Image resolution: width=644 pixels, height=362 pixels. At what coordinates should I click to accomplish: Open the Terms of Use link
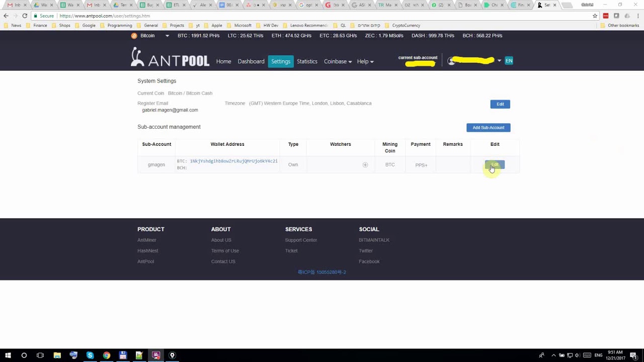pyautogui.click(x=225, y=251)
